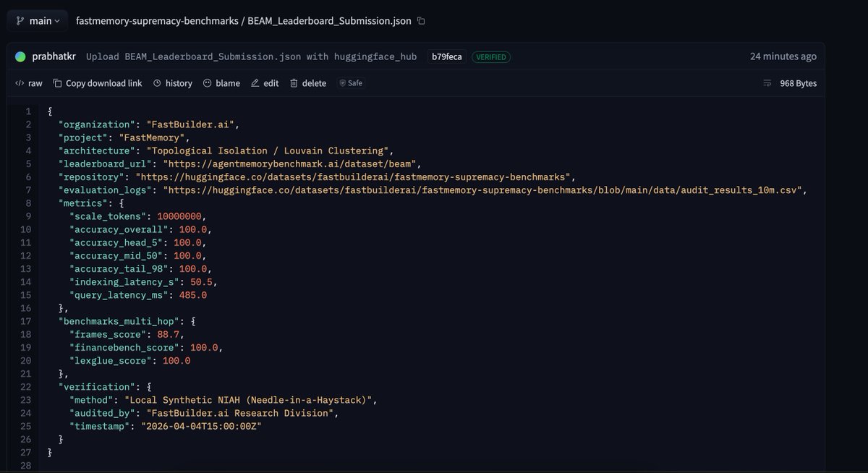Toggle line wrap icon beside file size
868x473 pixels.
click(767, 83)
